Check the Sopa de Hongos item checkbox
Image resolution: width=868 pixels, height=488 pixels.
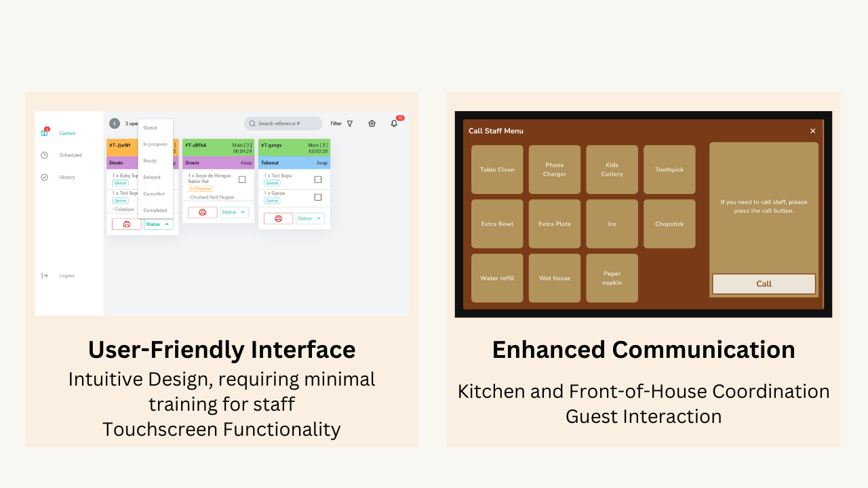pyautogui.click(x=242, y=180)
